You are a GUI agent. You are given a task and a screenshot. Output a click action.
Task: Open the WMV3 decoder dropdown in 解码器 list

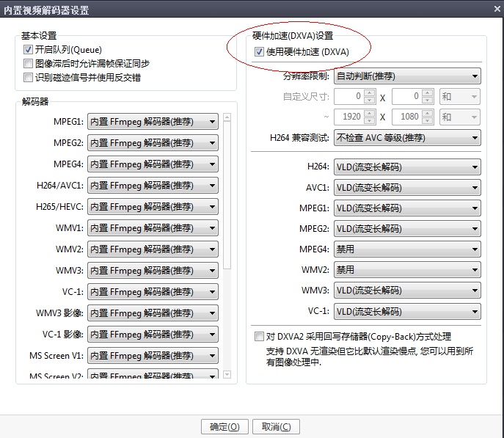tap(153, 270)
